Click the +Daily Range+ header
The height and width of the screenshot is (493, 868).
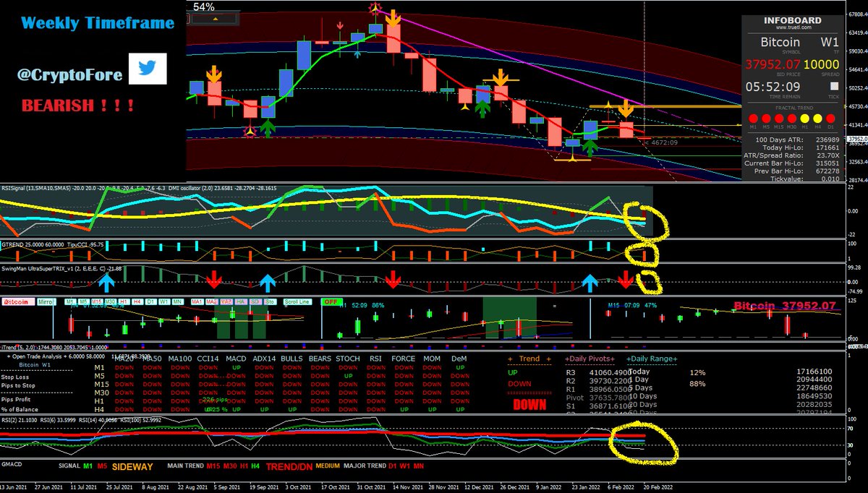[652, 359]
